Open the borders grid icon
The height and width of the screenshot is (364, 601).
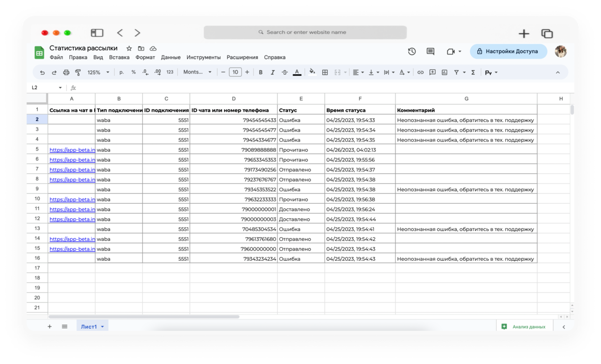[325, 73]
